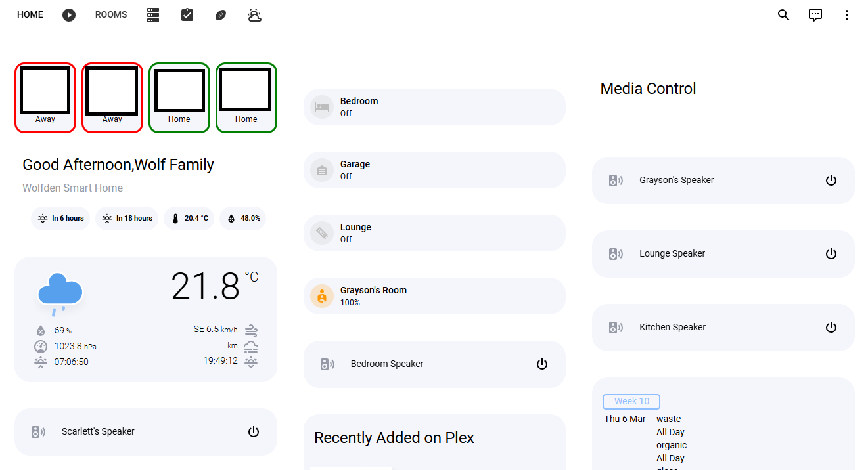
Task: Click the Garage room icon
Action: pyautogui.click(x=322, y=170)
